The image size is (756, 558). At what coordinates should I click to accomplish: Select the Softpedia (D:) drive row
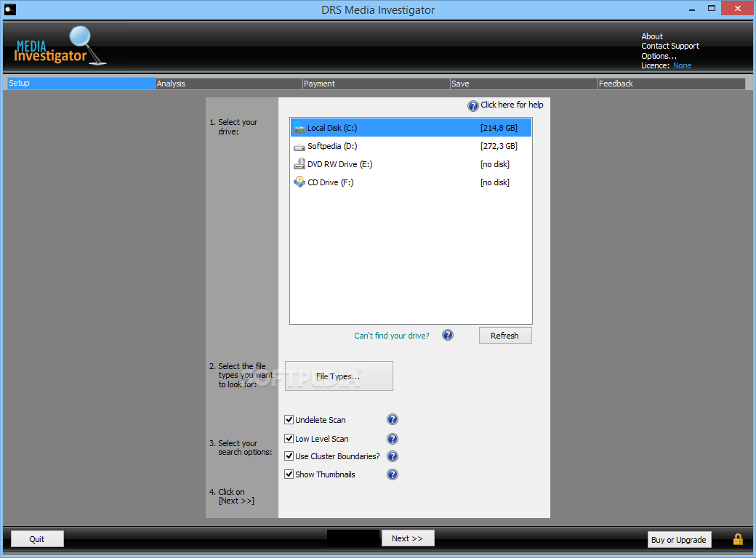pyautogui.click(x=411, y=146)
